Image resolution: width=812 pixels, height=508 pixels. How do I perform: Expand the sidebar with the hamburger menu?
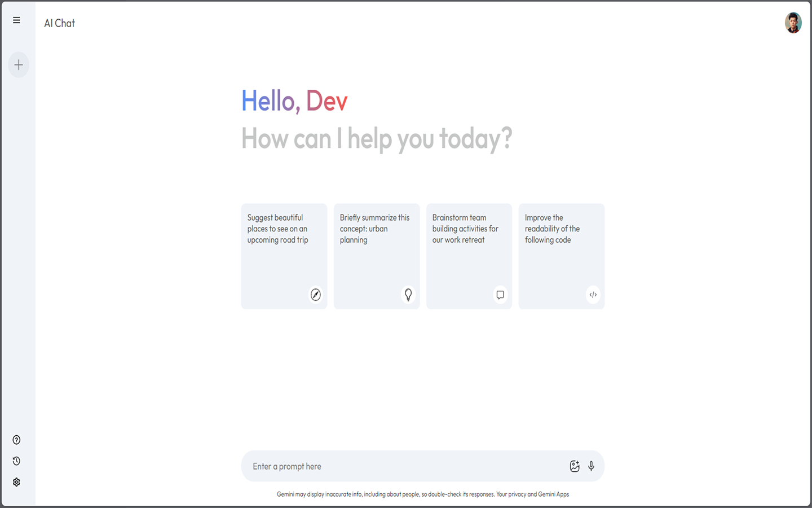coord(16,20)
